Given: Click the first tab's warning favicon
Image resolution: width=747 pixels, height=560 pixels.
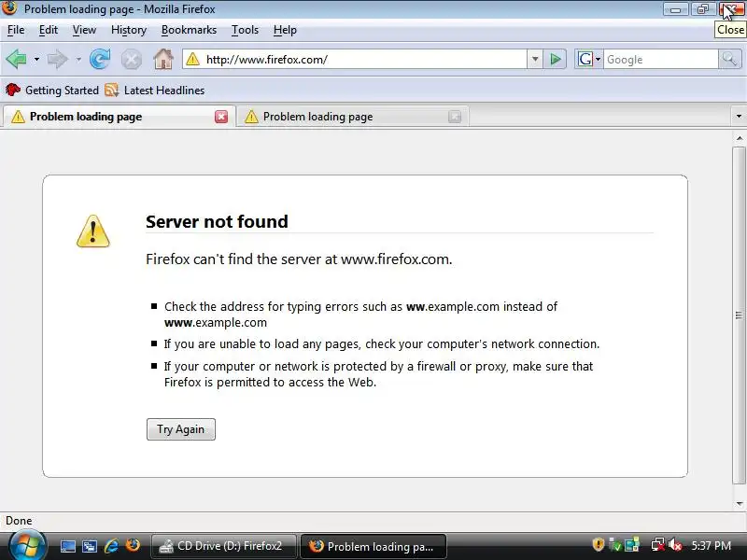Looking at the screenshot, I should pos(18,117).
